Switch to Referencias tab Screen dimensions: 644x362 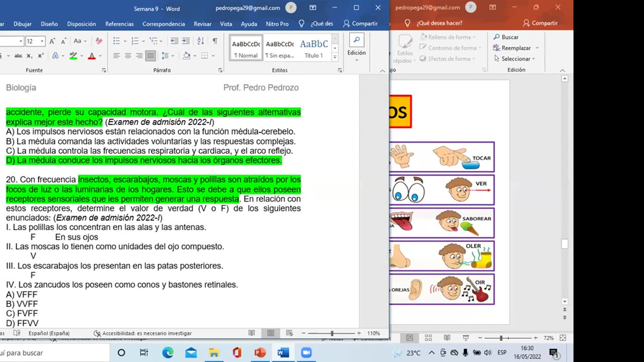coord(119,24)
